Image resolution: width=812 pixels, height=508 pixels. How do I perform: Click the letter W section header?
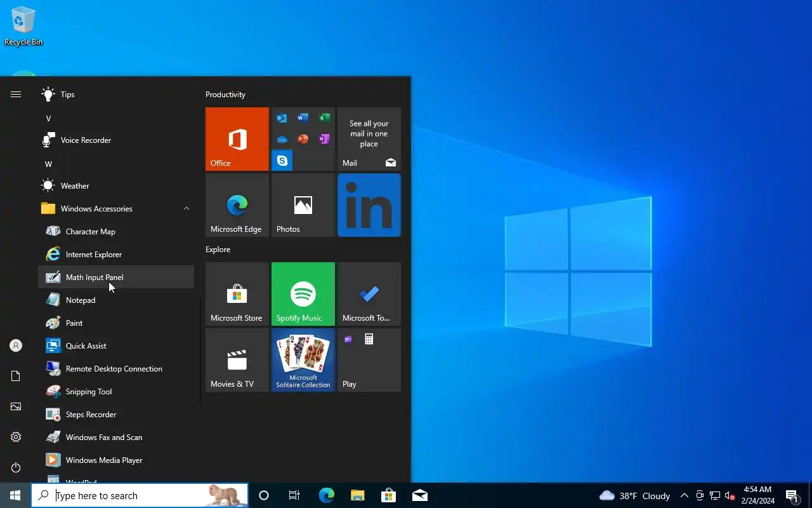[48, 164]
